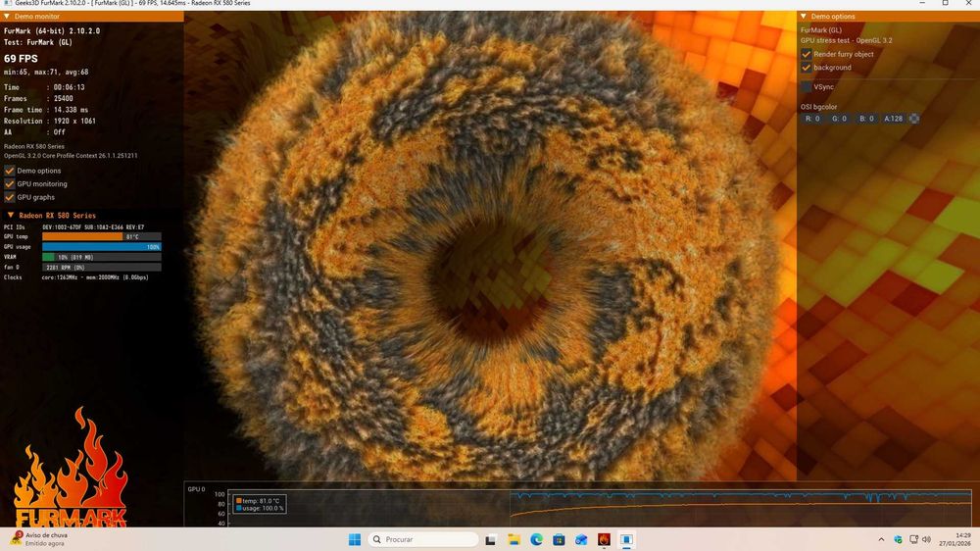Viewport: 980px width, 551px height.
Task: Collapse the Demo monitor panel header arrow
Action: click(x=6, y=17)
